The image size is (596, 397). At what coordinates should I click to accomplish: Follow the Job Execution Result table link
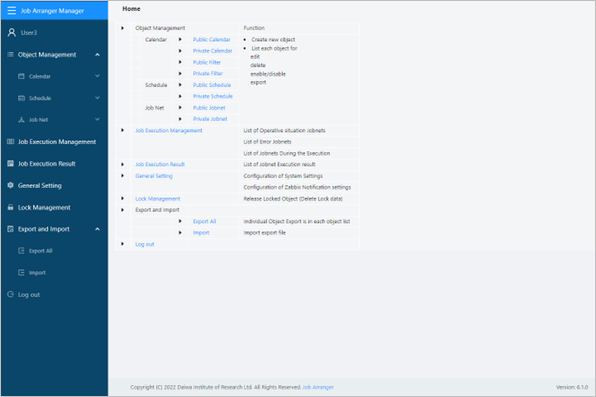[160, 164]
